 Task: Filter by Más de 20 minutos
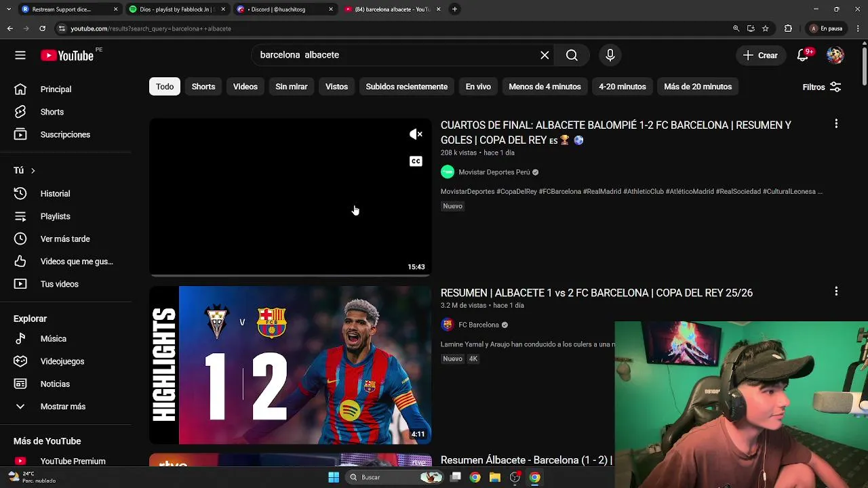[x=698, y=87]
